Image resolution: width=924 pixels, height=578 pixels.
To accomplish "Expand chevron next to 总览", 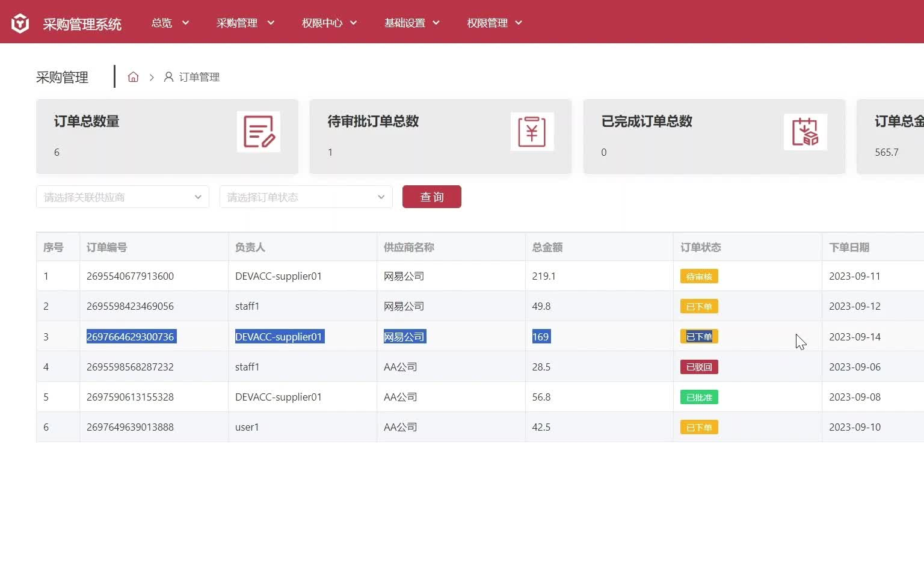I will [x=185, y=23].
